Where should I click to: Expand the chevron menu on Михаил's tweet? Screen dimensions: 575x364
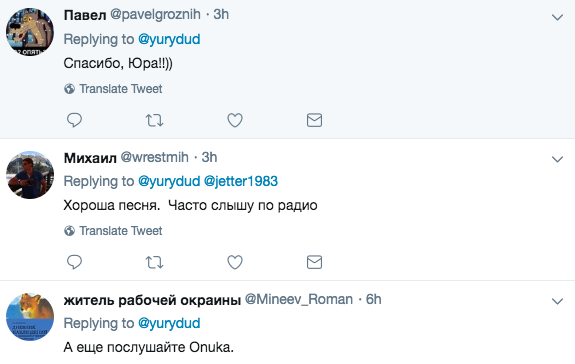pyautogui.click(x=557, y=159)
